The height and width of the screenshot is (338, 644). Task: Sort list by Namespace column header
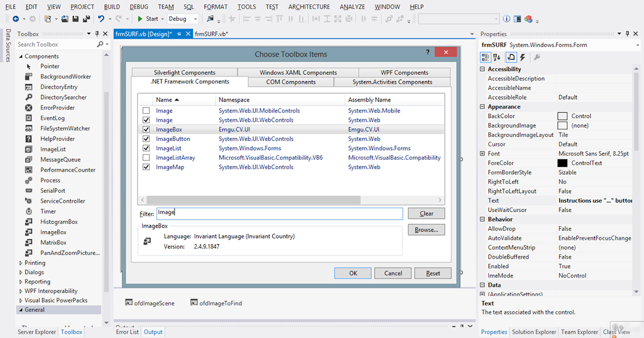[280, 100]
